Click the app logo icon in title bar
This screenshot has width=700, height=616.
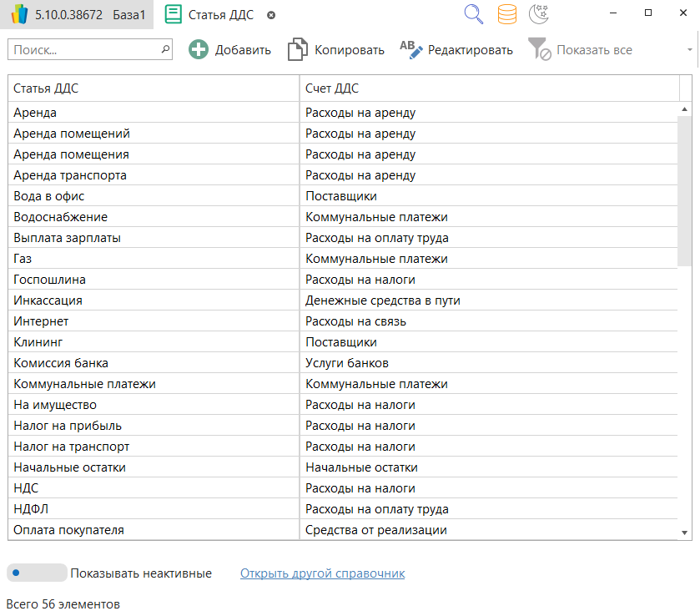(19, 15)
